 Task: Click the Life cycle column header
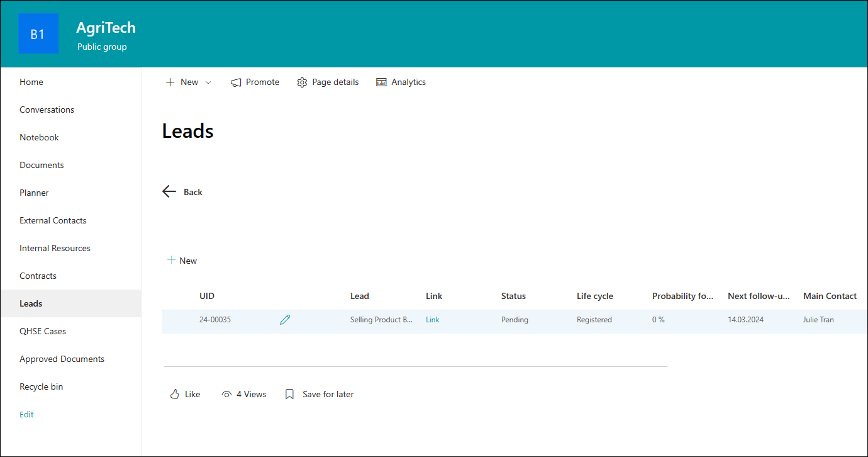[x=595, y=296]
